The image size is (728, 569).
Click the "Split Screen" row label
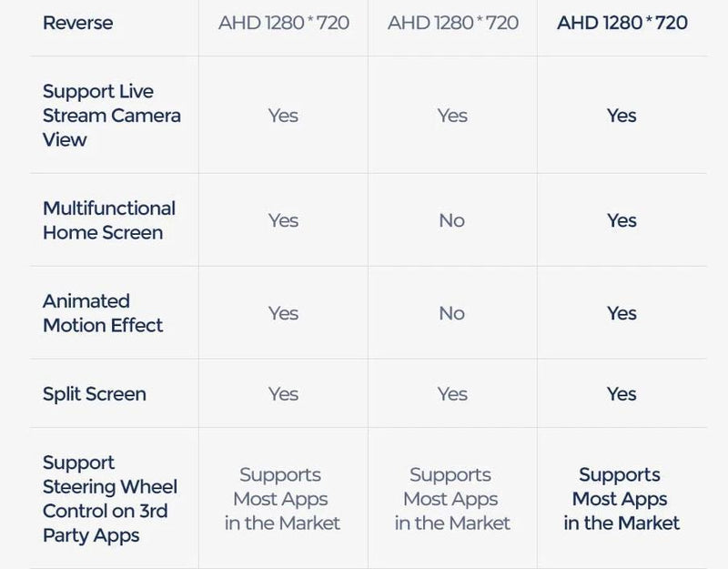94,394
